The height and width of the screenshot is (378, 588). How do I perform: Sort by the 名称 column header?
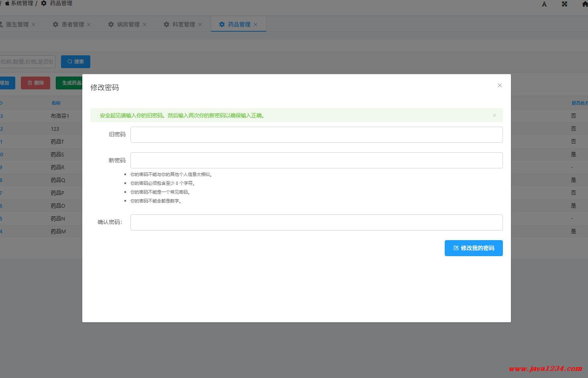point(56,103)
